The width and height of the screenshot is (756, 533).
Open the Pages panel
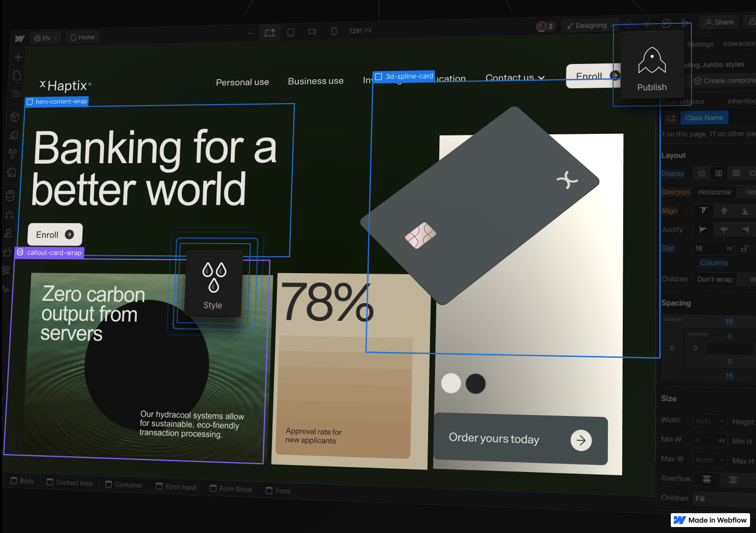pos(16,75)
